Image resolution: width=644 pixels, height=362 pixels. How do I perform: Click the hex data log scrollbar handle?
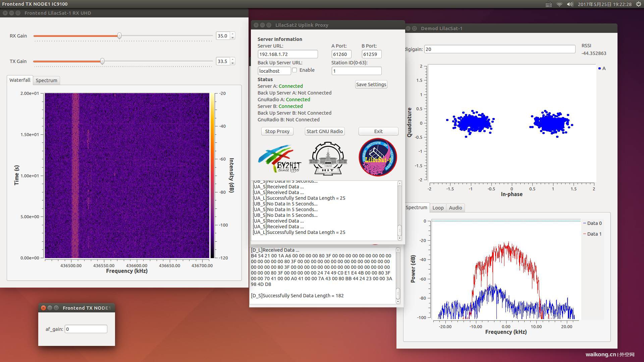pos(398,293)
